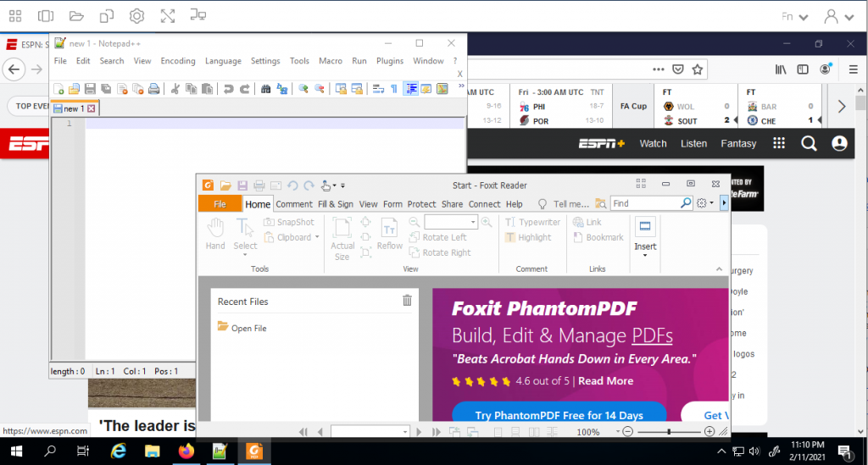Screen dimensions: 868x465
Task: Click Foxit status bar zoom in plus
Action: point(709,431)
